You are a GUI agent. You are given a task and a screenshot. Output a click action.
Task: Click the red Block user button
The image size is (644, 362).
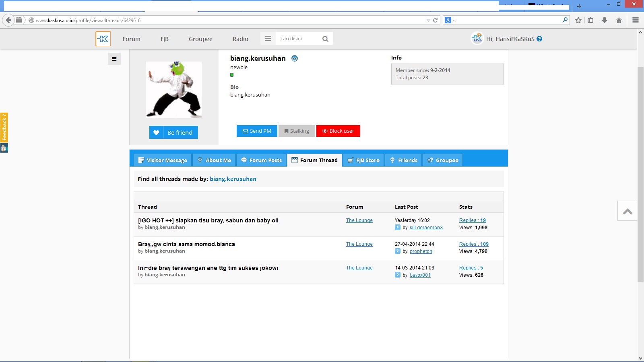(338, 131)
